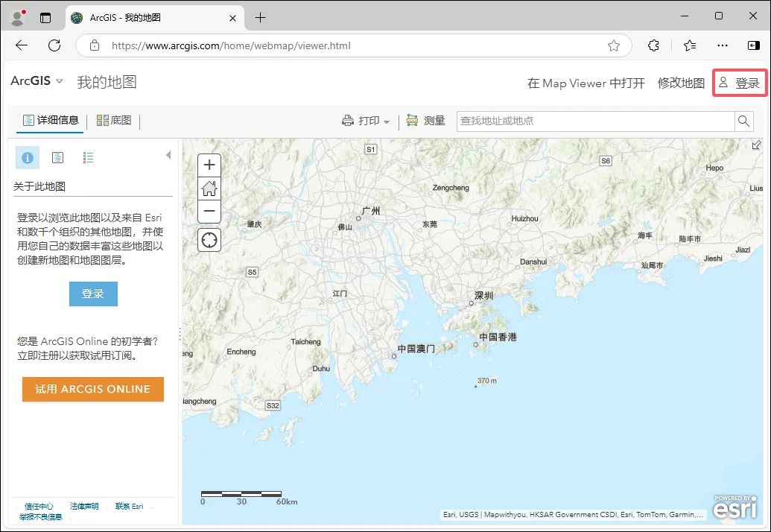
Task: Click the browser address bar URL
Action: coord(231,45)
